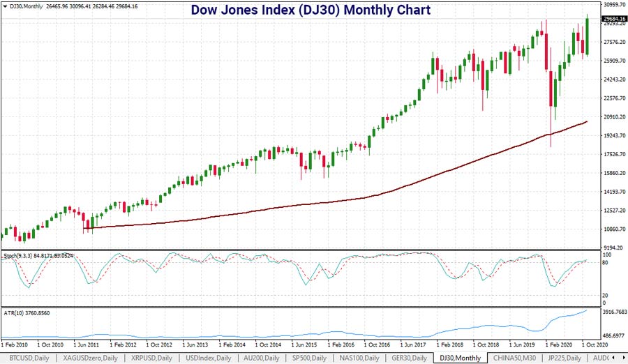Click the right tab-scroll arrow
This screenshot has height=364, width=628.
click(624, 358)
